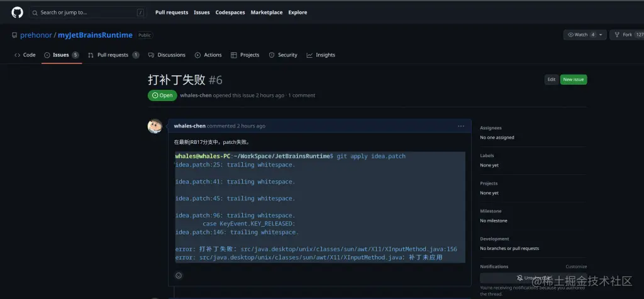The image size is (644, 299).
Task: Click the Fork button
Action: pyautogui.click(x=627, y=35)
